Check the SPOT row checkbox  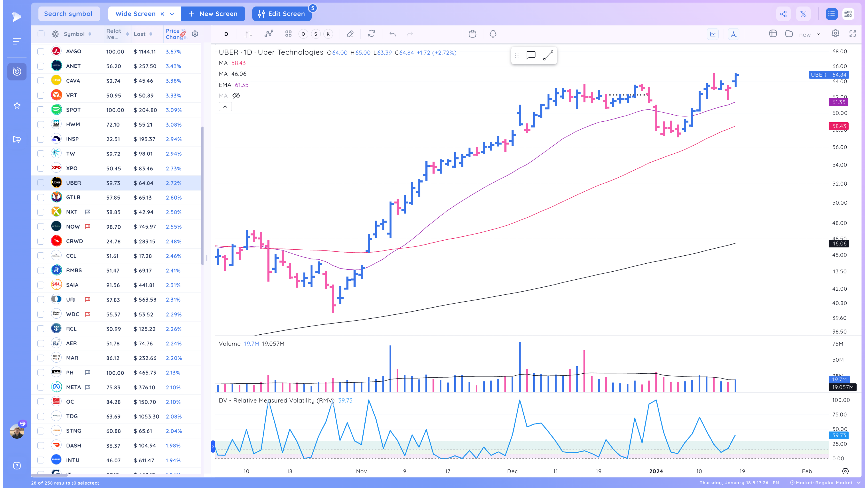click(x=41, y=110)
